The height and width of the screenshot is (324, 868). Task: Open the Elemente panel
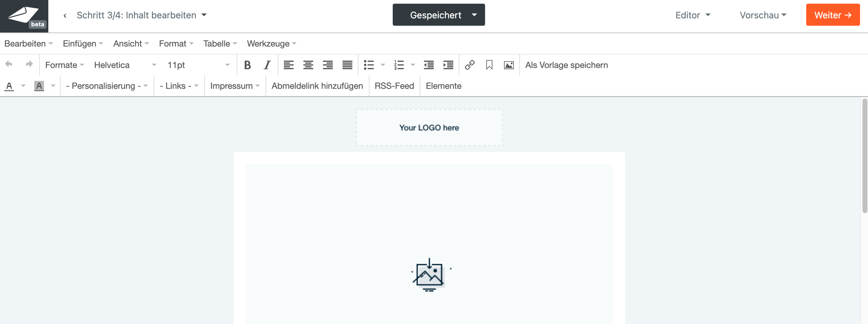tap(443, 86)
